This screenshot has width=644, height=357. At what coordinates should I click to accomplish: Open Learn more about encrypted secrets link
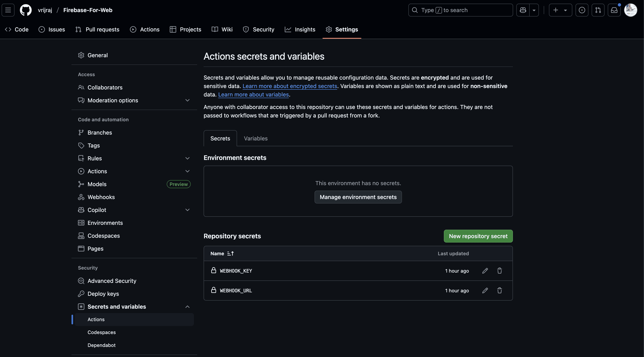tap(290, 86)
